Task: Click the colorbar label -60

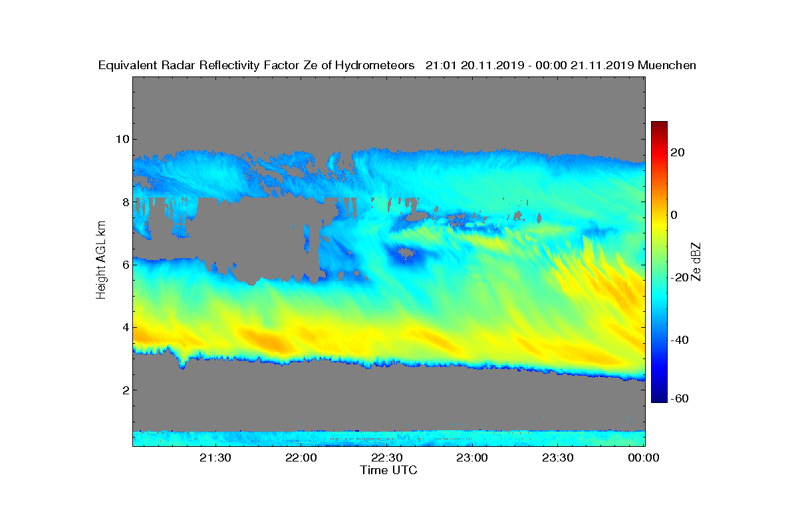Action: pos(680,398)
